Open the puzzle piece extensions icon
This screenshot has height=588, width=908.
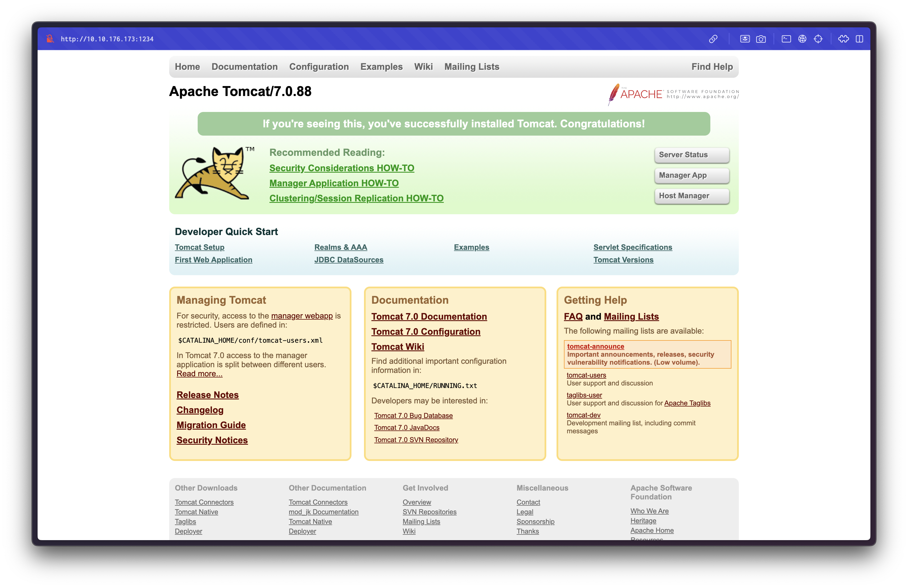pos(844,39)
